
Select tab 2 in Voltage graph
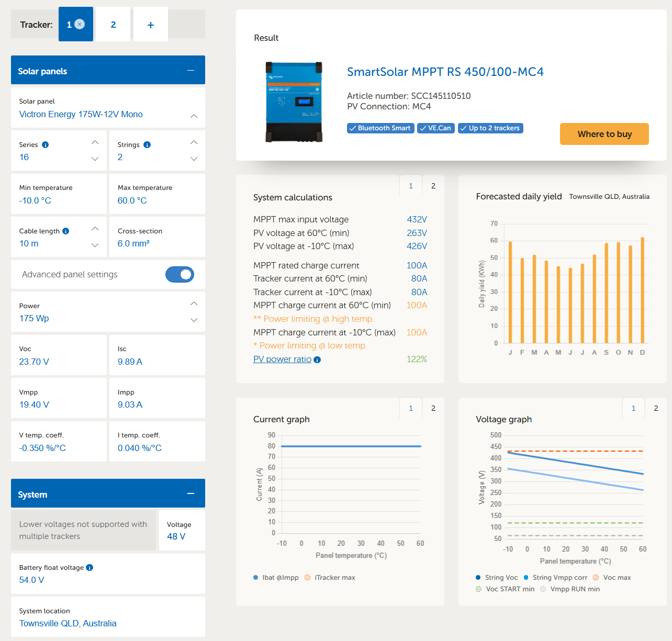pyautogui.click(x=656, y=408)
